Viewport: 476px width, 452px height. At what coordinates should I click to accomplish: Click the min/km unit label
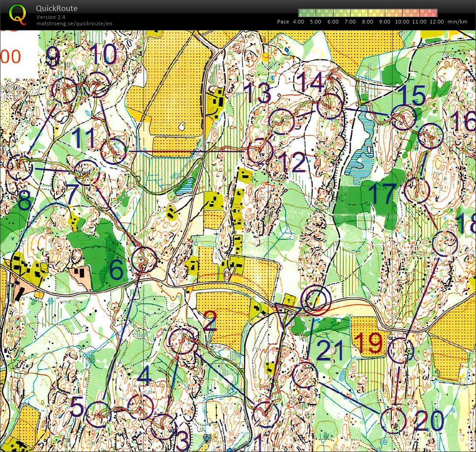point(458,22)
